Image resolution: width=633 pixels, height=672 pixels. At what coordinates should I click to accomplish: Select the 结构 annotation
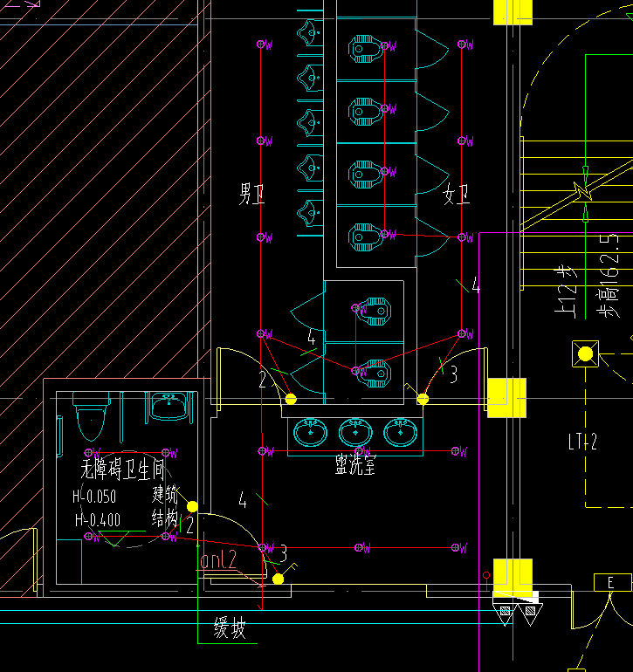click(165, 518)
